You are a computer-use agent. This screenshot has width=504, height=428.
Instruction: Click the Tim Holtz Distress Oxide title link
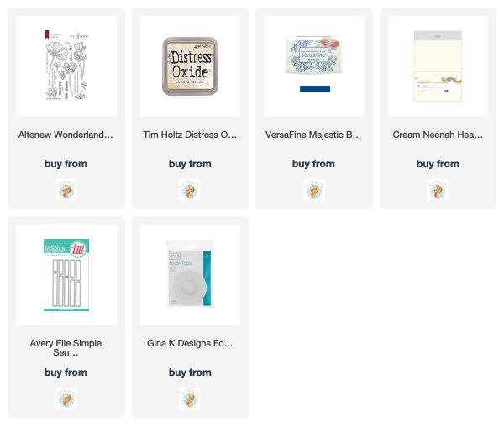coord(190,135)
